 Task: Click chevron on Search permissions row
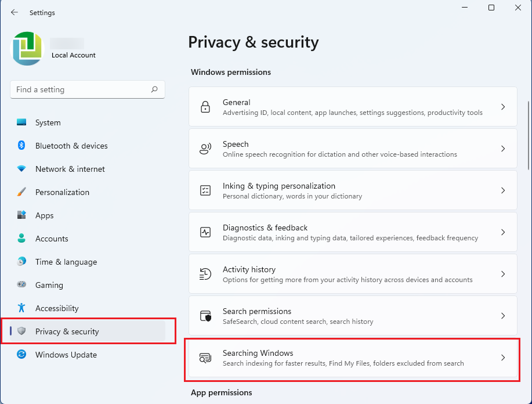(503, 316)
